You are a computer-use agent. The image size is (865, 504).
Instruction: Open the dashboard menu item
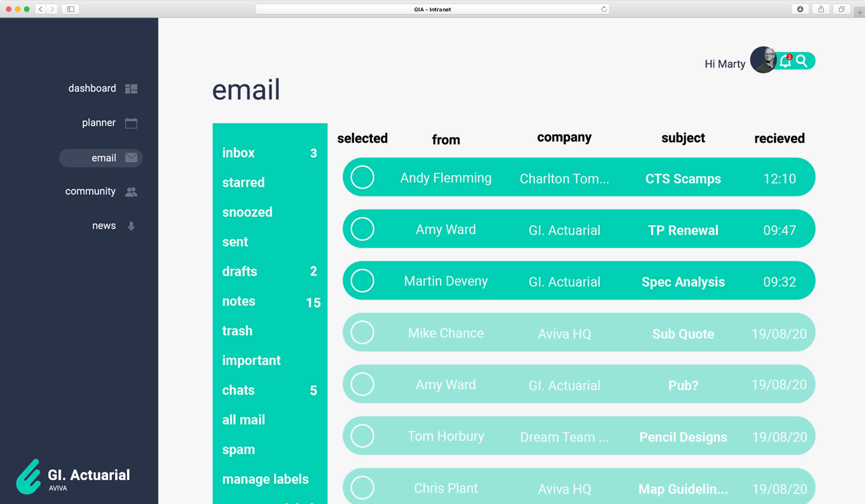(92, 89)
